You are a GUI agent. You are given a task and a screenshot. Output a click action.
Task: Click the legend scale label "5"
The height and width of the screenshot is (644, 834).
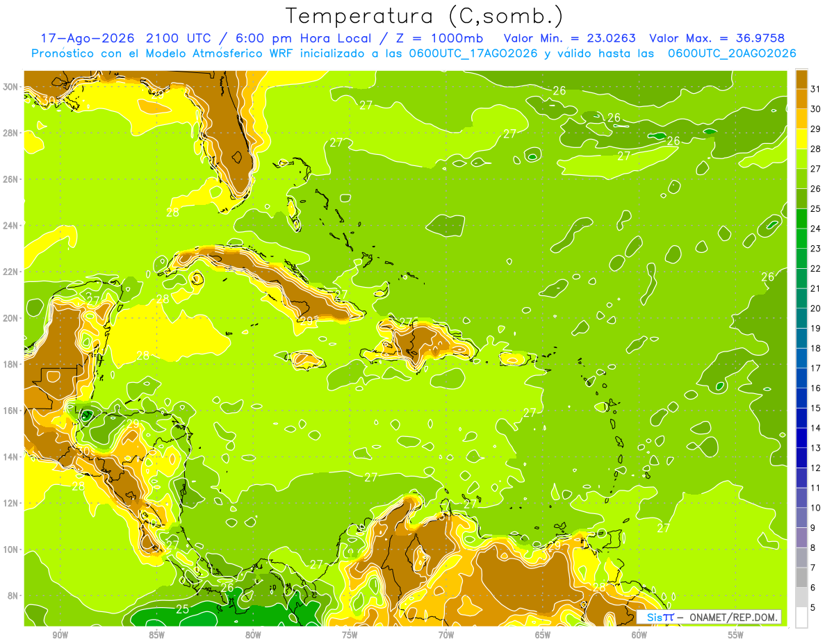813,608
